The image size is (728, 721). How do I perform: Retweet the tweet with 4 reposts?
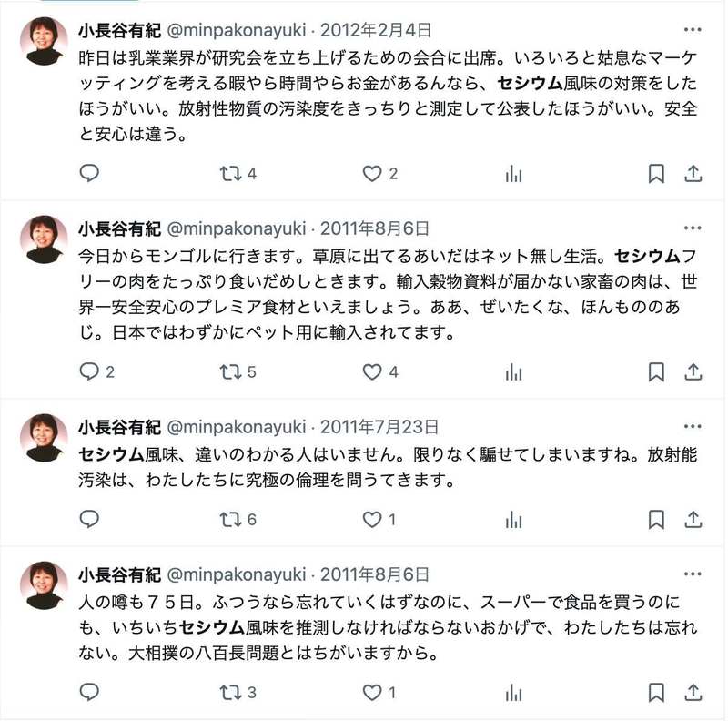tap(231, 173)
